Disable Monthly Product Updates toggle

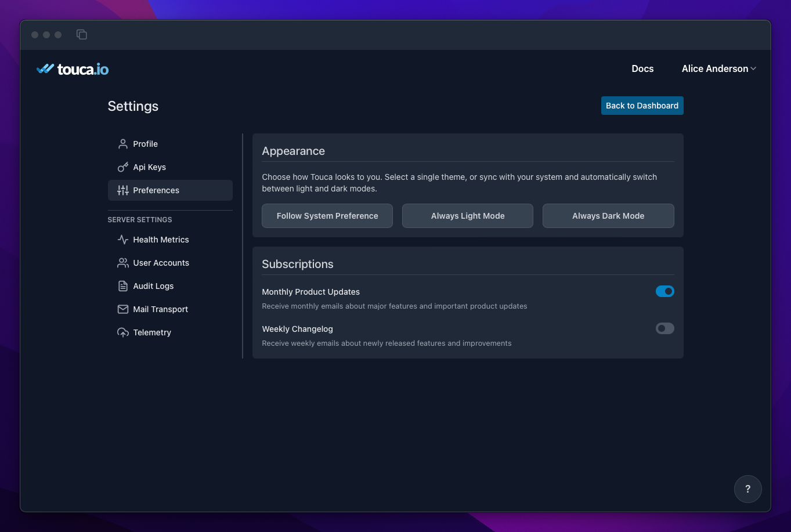(x=665, y=291)
